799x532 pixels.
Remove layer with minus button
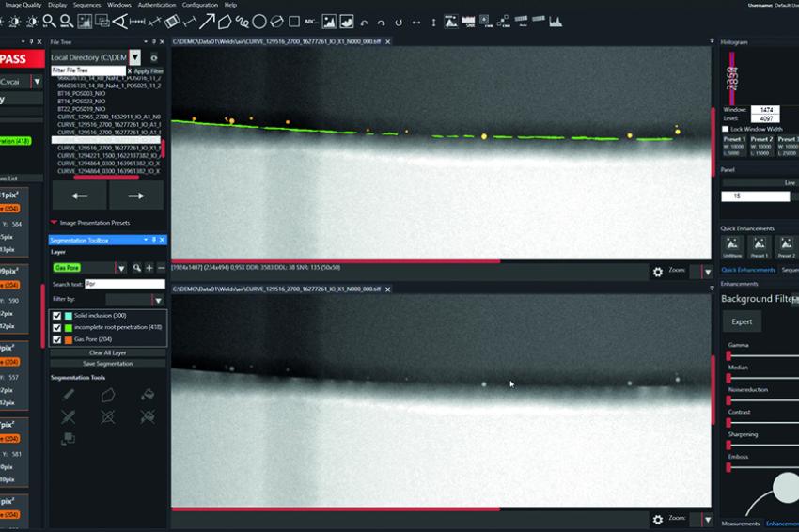(161, 268)
